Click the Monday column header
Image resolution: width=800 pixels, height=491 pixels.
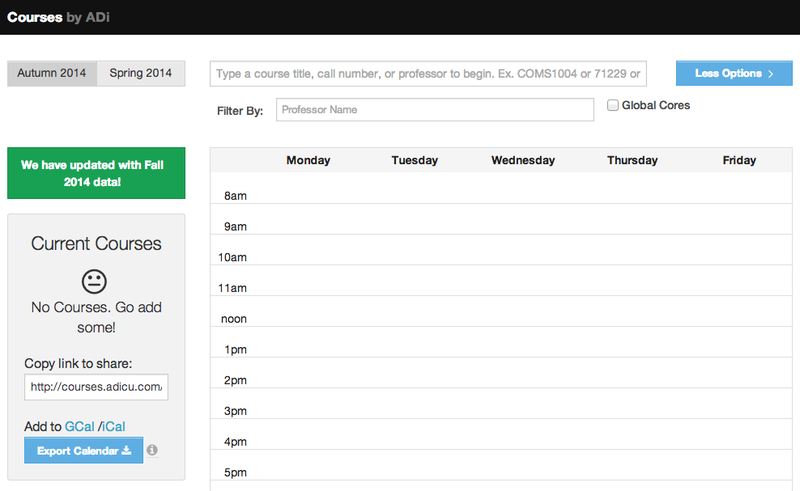coord(308,160)
